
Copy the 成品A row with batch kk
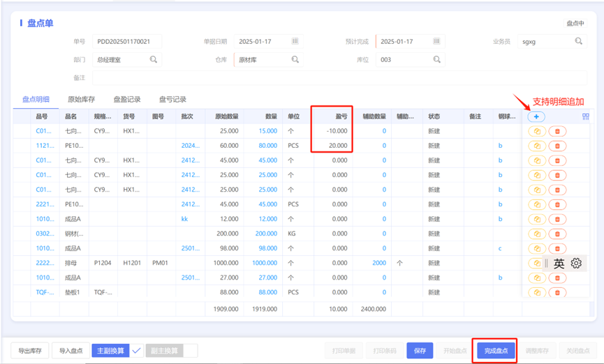coord(537,219)
